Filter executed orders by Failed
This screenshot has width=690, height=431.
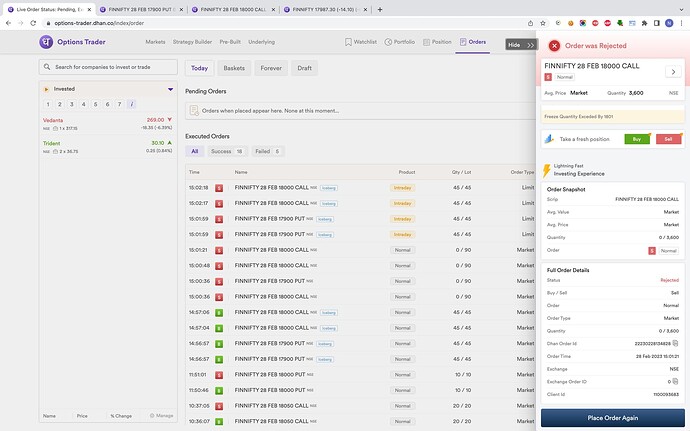tap(268, 151)
